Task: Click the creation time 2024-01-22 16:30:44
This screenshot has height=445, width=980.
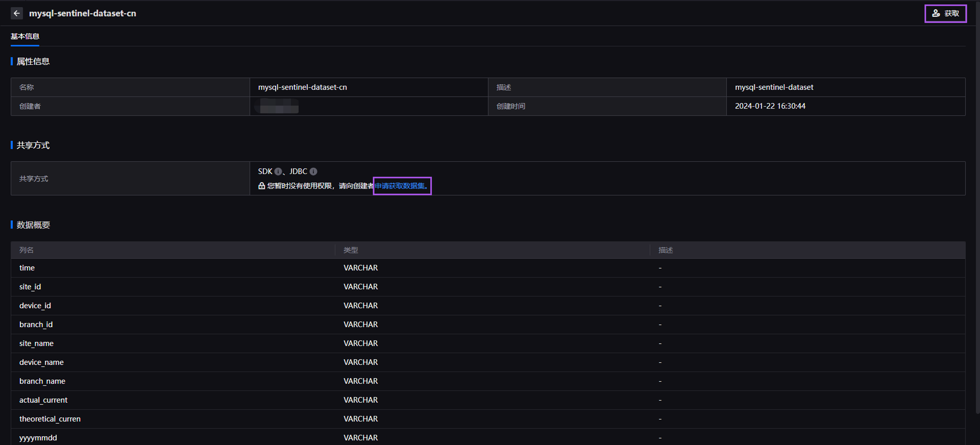Action: click(x=770, y=106)
